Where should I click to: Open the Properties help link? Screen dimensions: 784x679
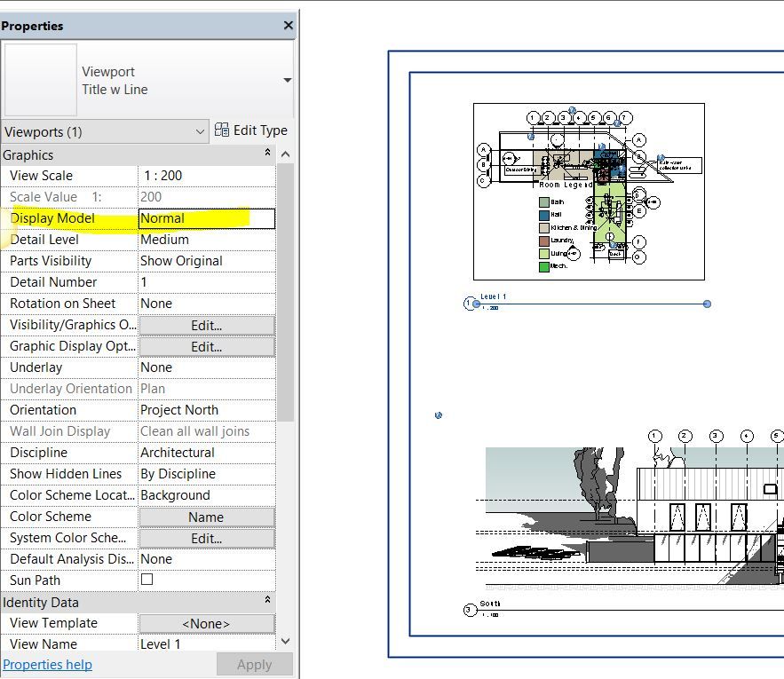point(47,664)
